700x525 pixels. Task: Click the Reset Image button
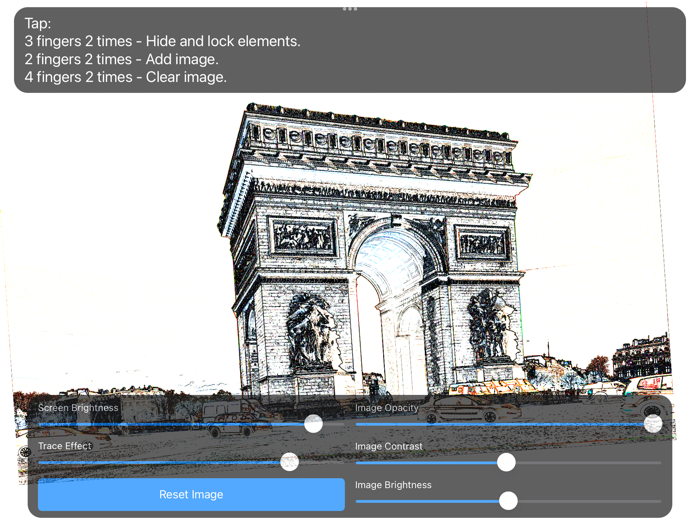pyautogui.click(x=191, y=494)
